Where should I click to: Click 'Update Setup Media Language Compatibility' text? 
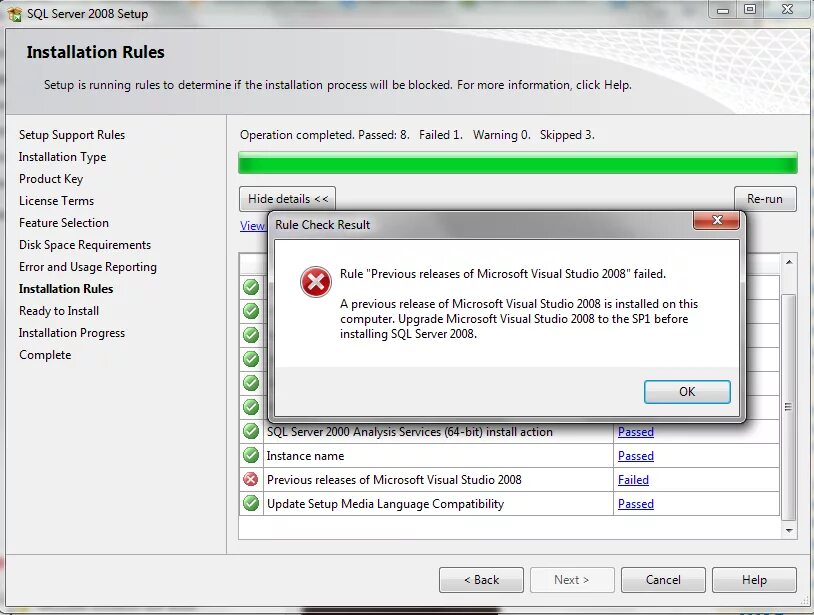(385, 504)
